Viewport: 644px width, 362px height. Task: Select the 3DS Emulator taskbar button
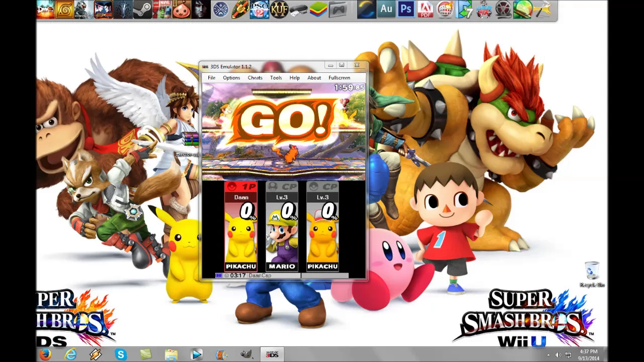[x=272, y=354]
